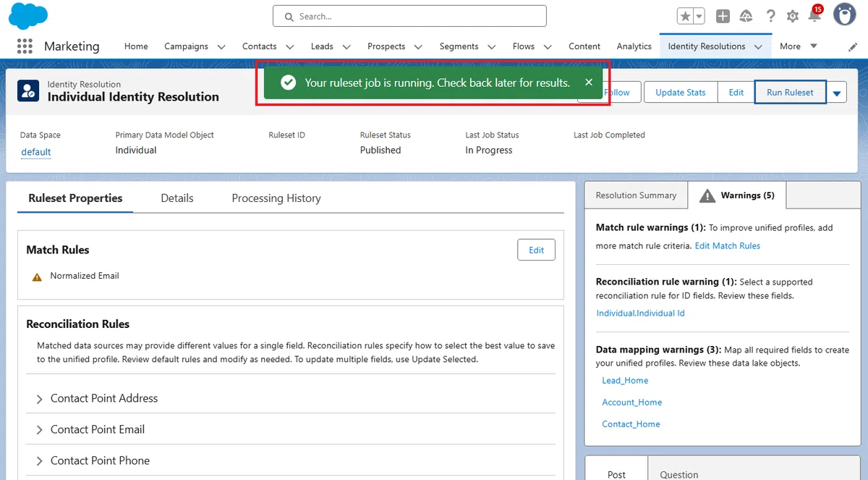Viewport: 868px width, 480px height.
Task: Open the Contacts tab
Action: (x=260, y=46)
